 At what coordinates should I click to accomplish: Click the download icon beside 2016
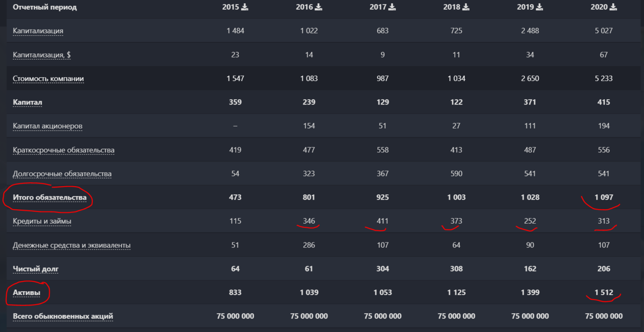coord(319,7)
